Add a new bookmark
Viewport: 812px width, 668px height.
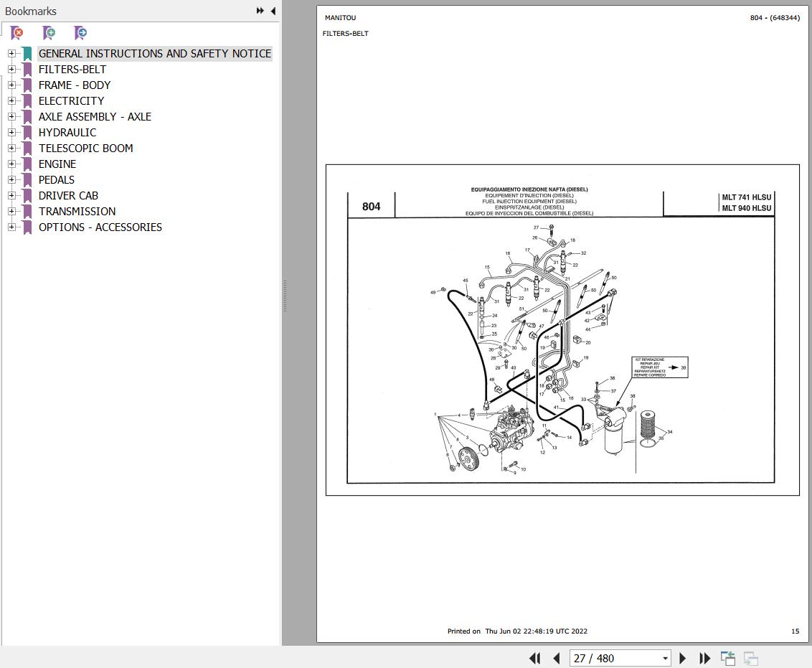pyautogui.click(x=49, y=32)
